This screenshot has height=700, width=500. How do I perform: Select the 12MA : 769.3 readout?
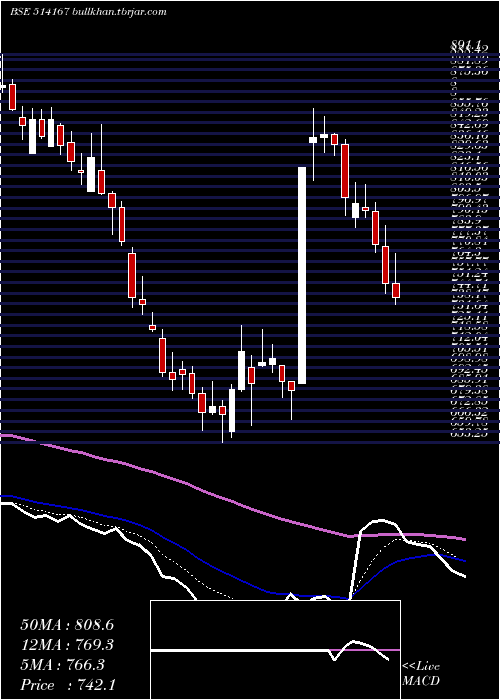coord(67,645)
